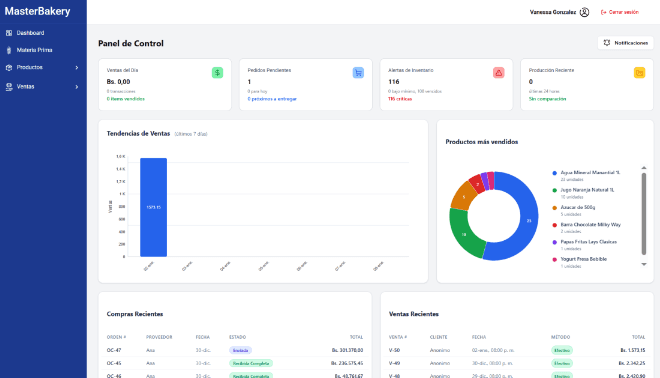660x378 pixels.
Task: Select Azúcar de 500g legend label
Action: [578, 207]
